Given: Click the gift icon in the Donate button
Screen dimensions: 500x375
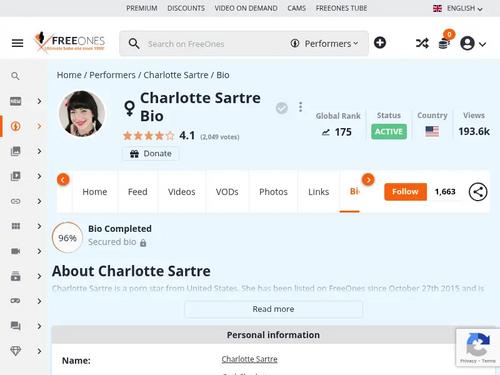Looking at the screenshot, I should click(134, 154).
